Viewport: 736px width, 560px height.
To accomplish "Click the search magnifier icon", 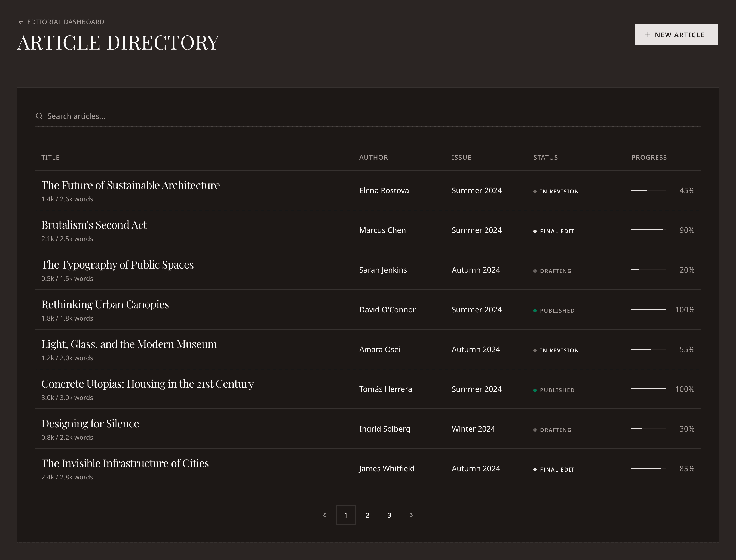I will [x=39, y=116].
